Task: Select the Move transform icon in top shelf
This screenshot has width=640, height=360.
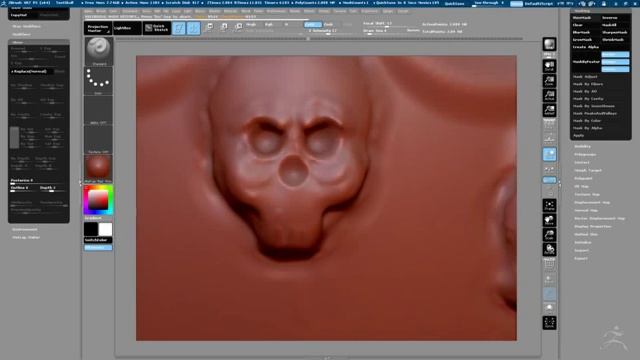Action: (x=209, y=27)
